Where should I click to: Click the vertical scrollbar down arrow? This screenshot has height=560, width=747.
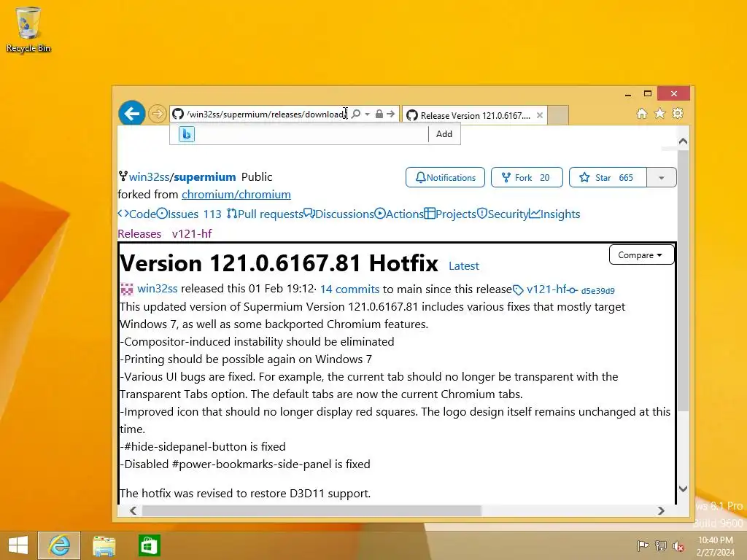(x=683, y=489)
